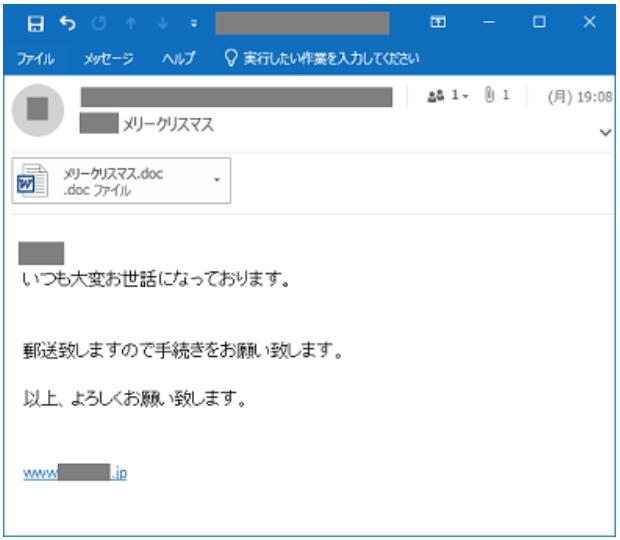This screenshot has width=620, height=540.
Task: Click the Word document icon on attachment
Action: coord(33,181)
